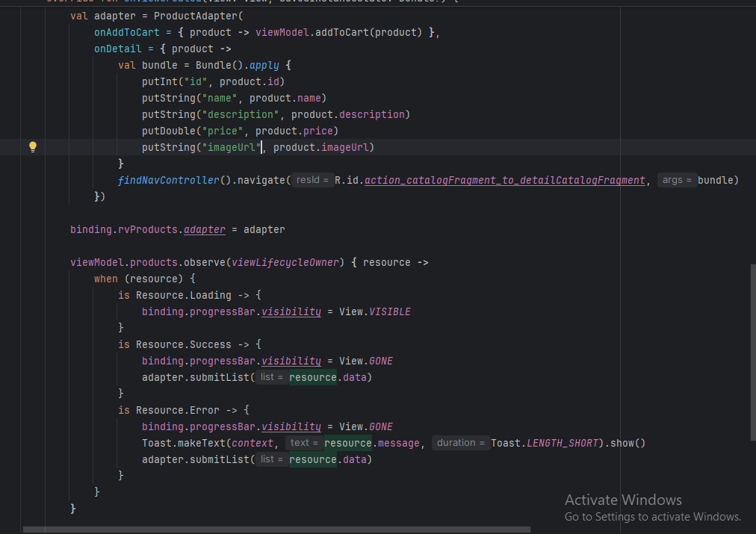
Task: Click Resource.Loading branch condition
Action: click(x=184, y=295)
